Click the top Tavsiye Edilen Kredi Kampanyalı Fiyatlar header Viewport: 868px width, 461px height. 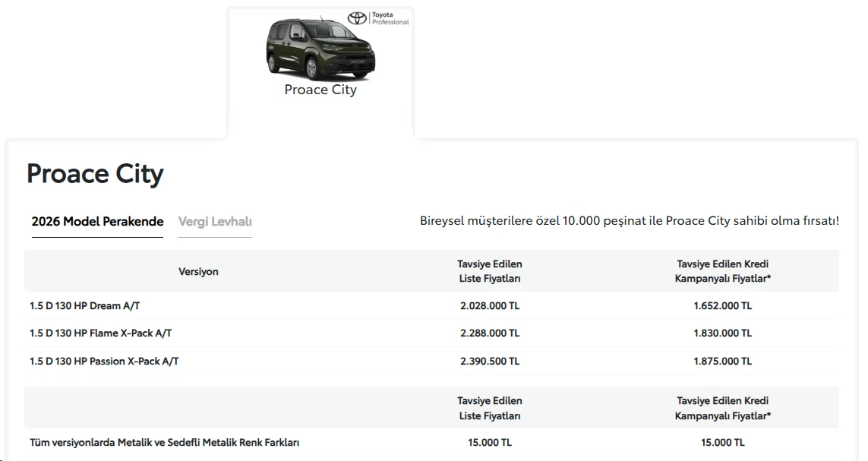pyautogui.click(x=723, y=271)
